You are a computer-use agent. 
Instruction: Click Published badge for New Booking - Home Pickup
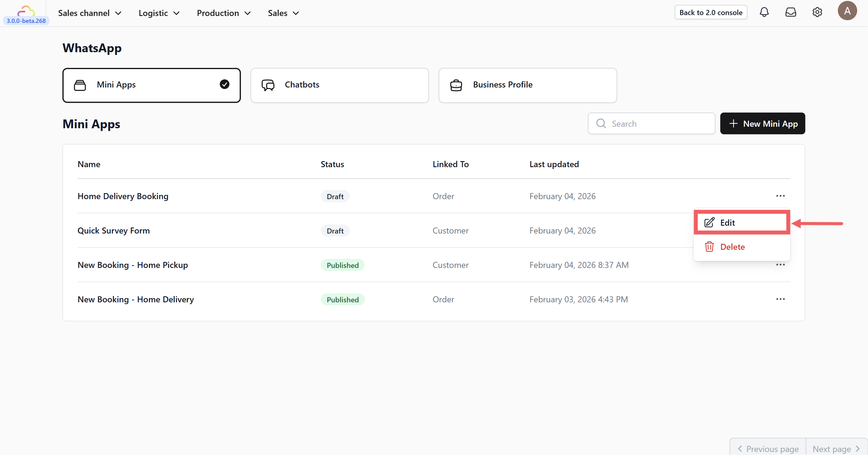click(342, 265)
